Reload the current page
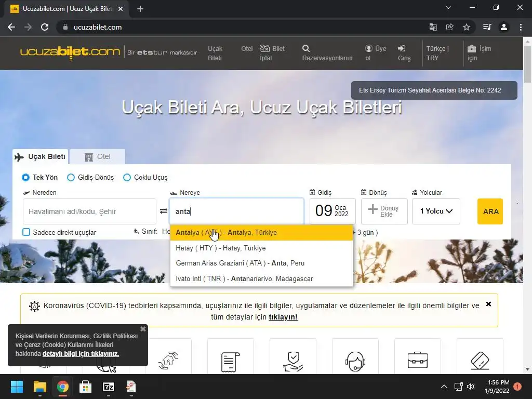This screenshot has height=399, width=532. pos(45,27)
